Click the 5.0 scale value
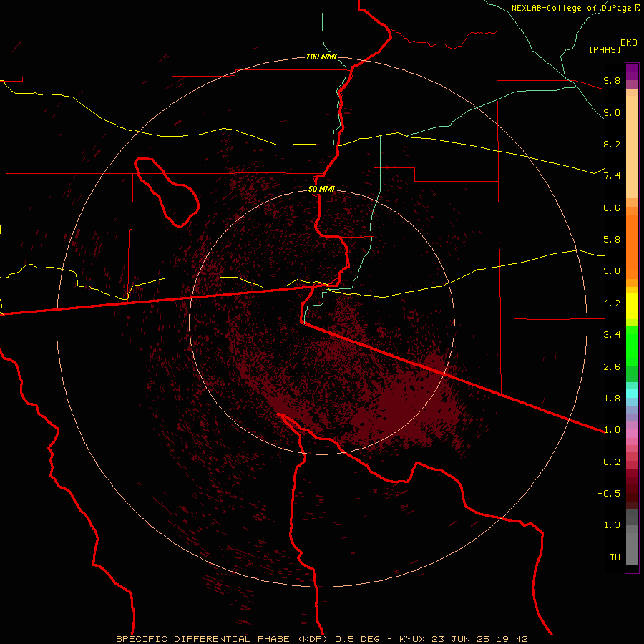The width and height of the screenshot is (644, 644). (612, 271)
